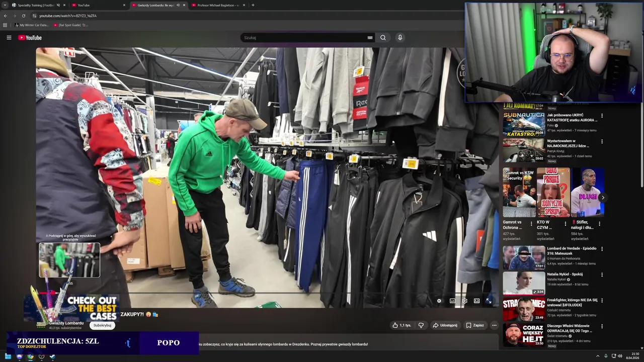The height and width of the screenshot is (362, 644).
Task: Mute the Gwiazdy Lombardu tab audio
Action: click(178, 5)
